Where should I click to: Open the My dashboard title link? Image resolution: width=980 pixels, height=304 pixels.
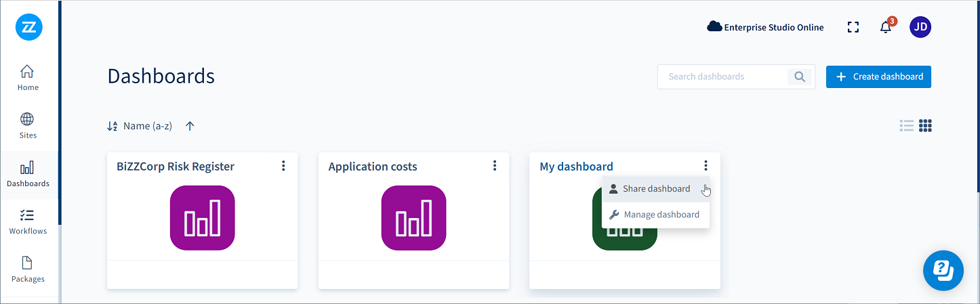pos(576,167)
